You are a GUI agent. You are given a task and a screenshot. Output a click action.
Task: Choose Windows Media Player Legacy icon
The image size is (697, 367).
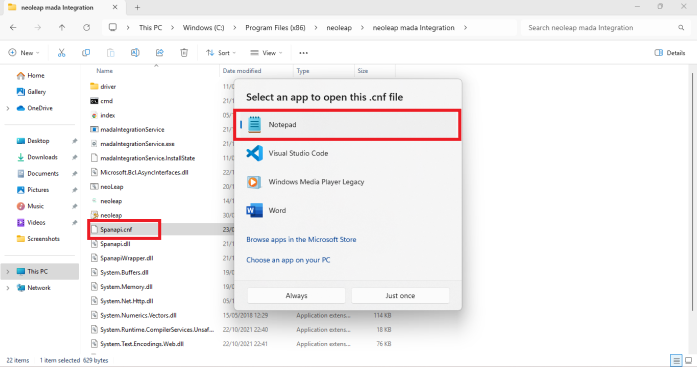[254, 182]
